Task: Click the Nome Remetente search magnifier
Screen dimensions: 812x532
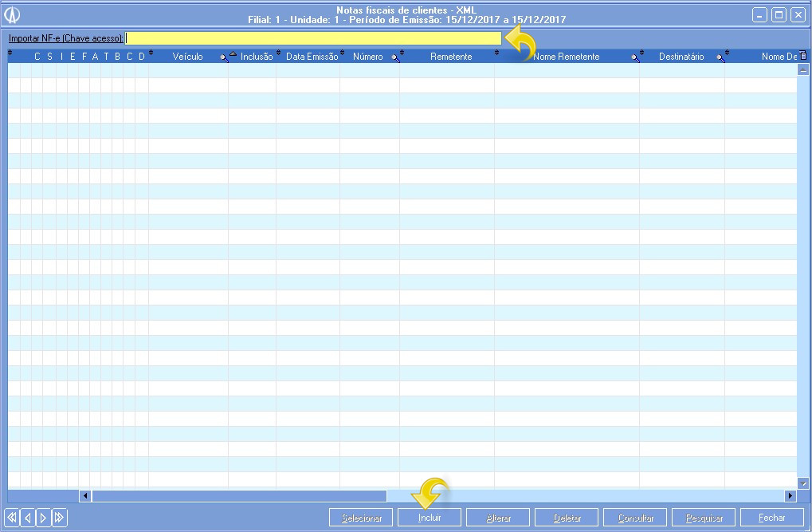Action: (x=635, y=57)
